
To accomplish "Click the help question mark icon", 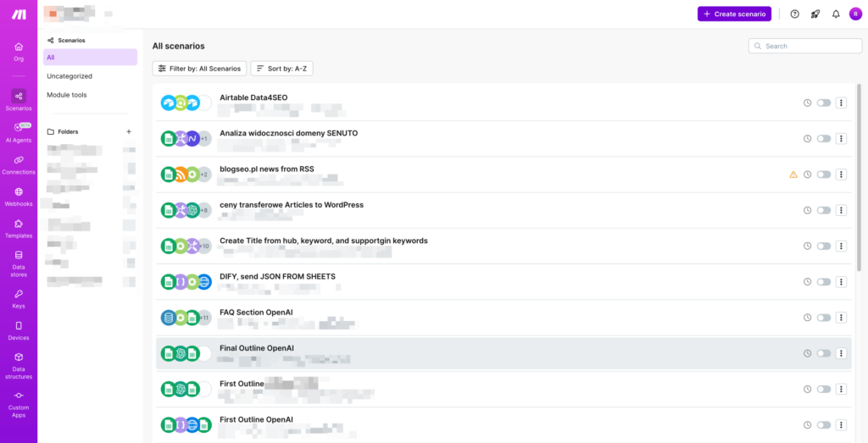I will (794, 14).
